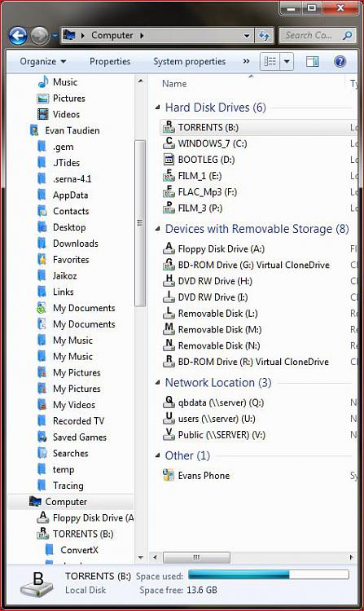Click the navigation pane scroll down arrow
The width and height of the screenshot is (364, 611).
(x=141, y=558)
